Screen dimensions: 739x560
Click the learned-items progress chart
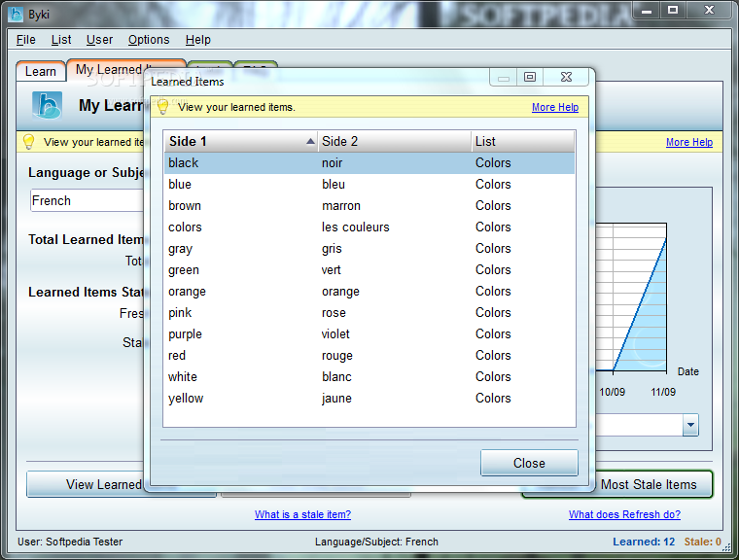click(631, 297)
